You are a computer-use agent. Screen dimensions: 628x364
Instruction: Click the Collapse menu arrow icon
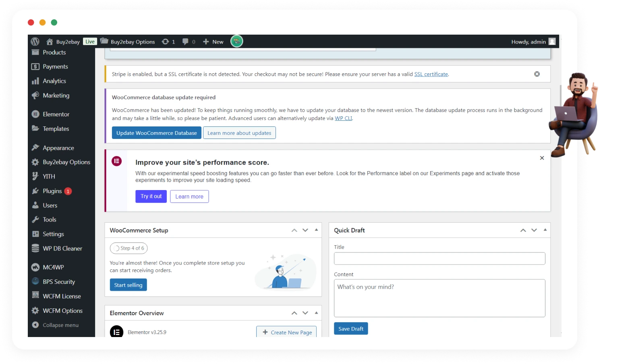point(35,325)
